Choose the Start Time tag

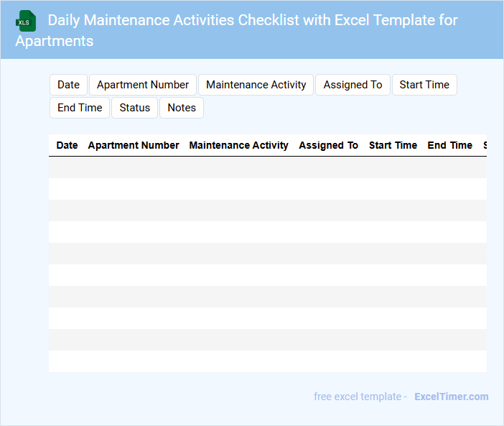coord(424,85)
